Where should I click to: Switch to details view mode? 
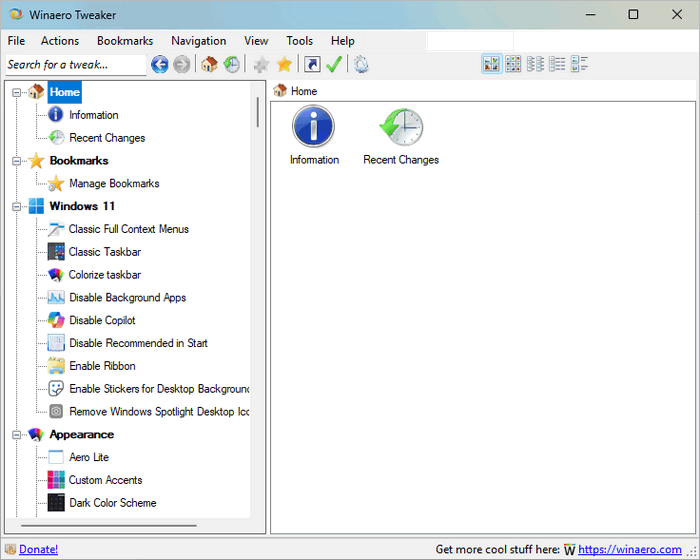point(557,64)
